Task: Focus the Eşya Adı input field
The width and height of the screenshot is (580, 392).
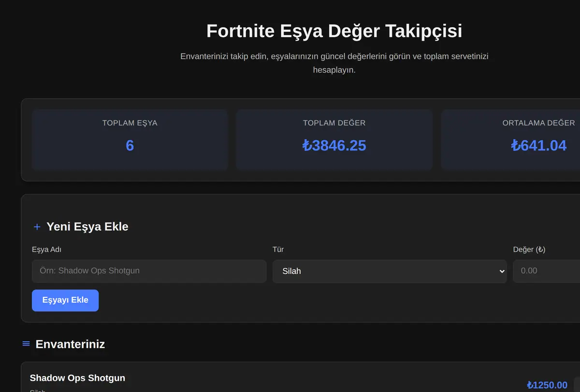Action: 149,271
